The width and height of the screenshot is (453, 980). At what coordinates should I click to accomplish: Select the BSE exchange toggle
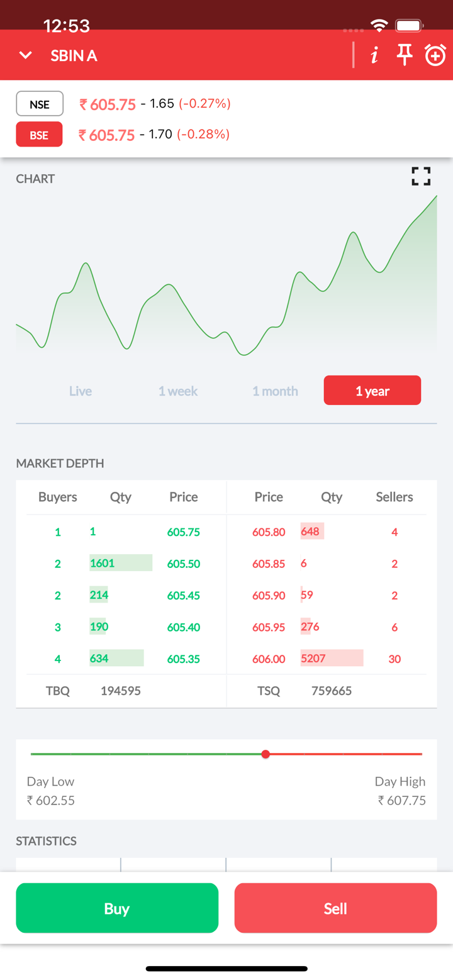click(x=39, y=135)
